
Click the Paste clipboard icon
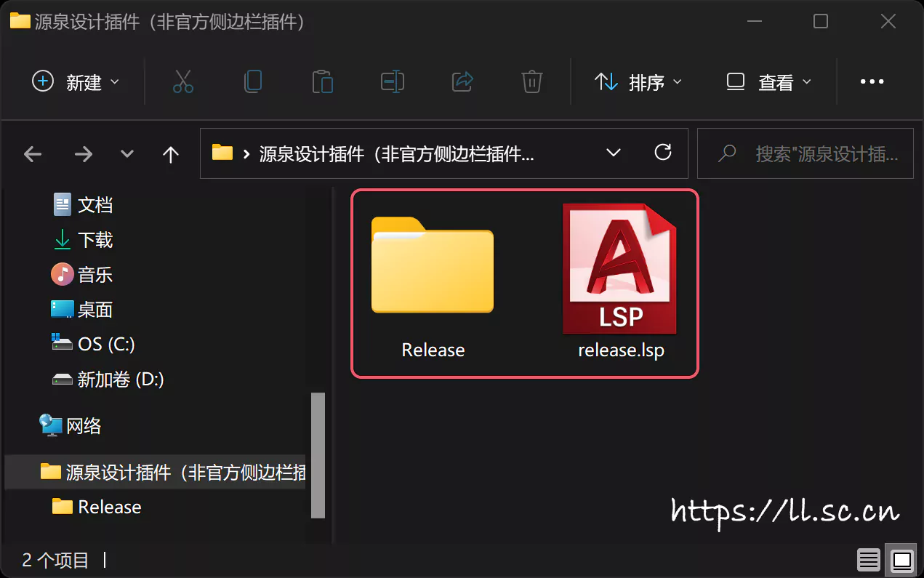click(x=322, y=81)
